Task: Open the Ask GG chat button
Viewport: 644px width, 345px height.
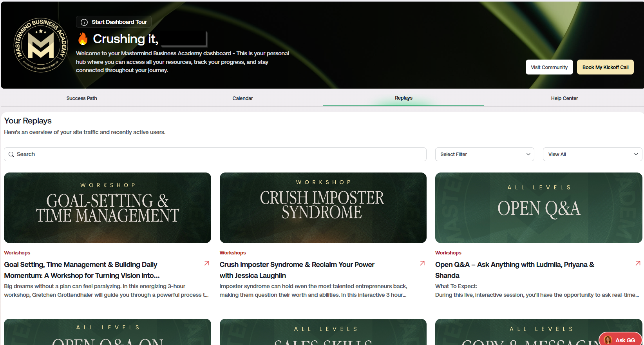Action: pyautogui.click(x=620, y=340)
